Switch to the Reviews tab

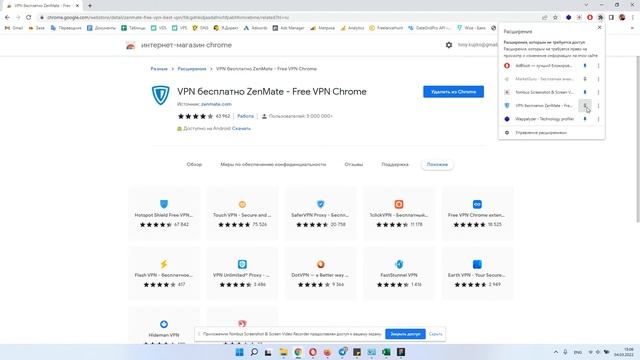click(x=353, y=164)
